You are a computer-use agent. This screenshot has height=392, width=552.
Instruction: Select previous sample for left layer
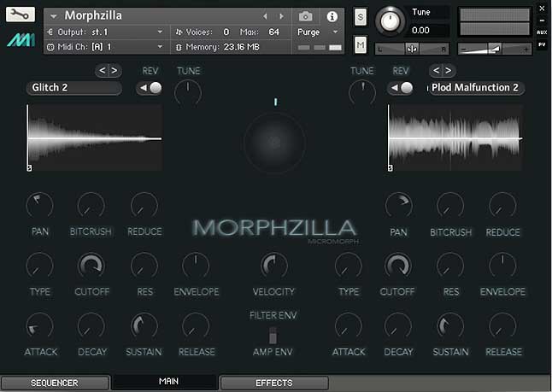point(102,71)
